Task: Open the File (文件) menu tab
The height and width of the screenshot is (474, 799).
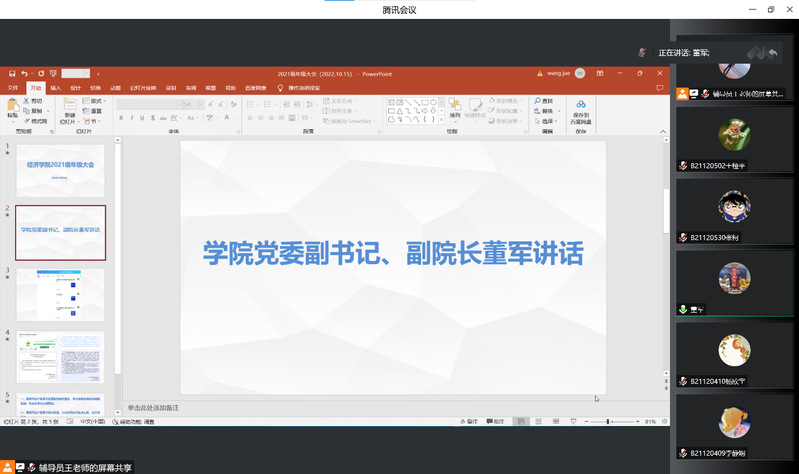Action: (13, 88)
